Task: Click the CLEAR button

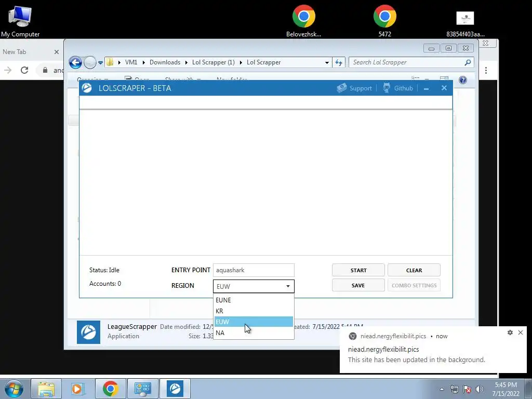Action: 414,270
